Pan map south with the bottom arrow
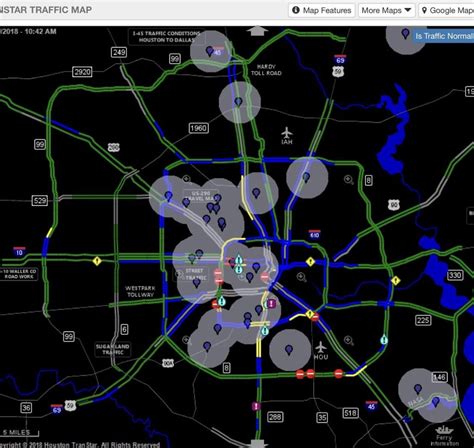 (x=257, y=444)
